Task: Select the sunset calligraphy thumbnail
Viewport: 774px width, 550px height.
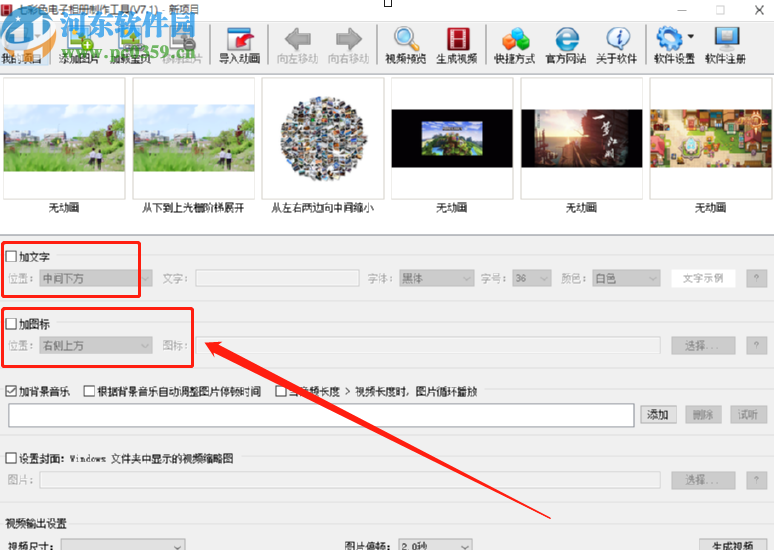Action: point(581,138)
